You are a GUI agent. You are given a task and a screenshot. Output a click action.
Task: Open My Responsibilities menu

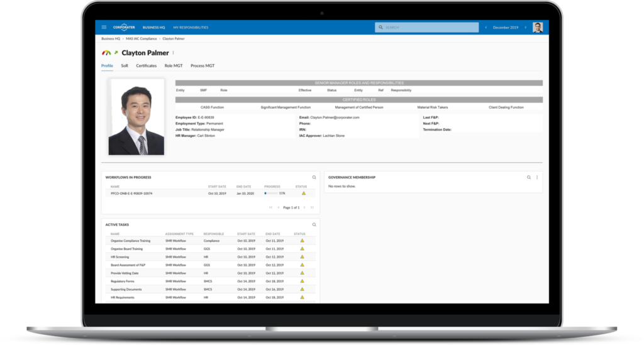click(191, 28)
